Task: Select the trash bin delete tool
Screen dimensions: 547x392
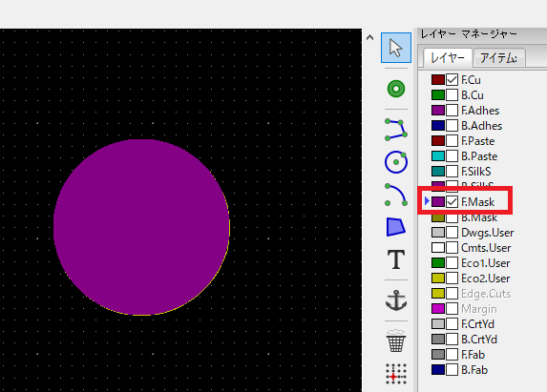Action: coord(396,340)
